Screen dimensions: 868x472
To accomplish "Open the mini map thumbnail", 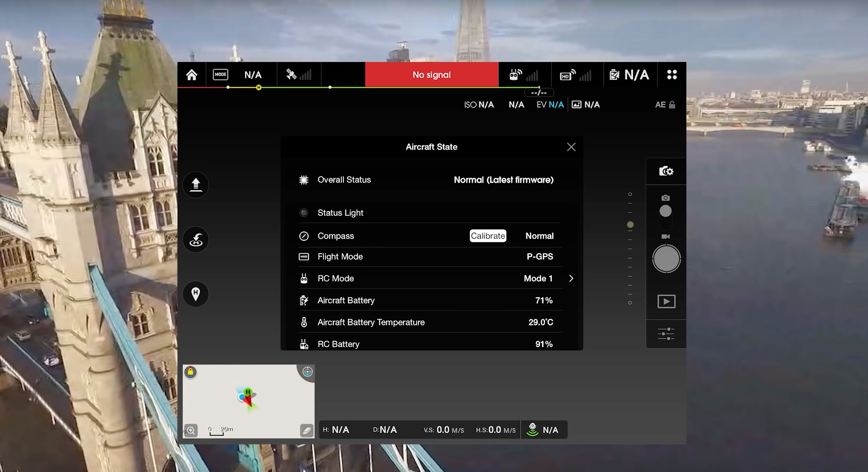I will pyautogui.click(x=249, y=401).
